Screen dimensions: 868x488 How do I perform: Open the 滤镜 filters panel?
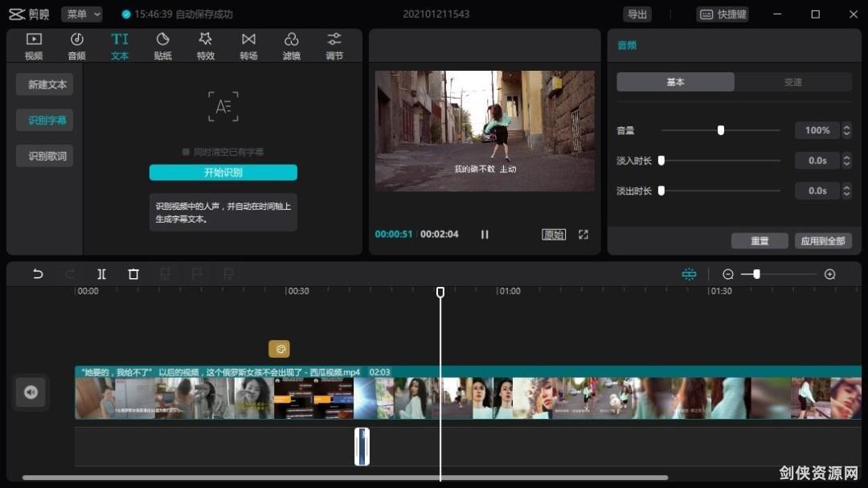coord(291,46)
